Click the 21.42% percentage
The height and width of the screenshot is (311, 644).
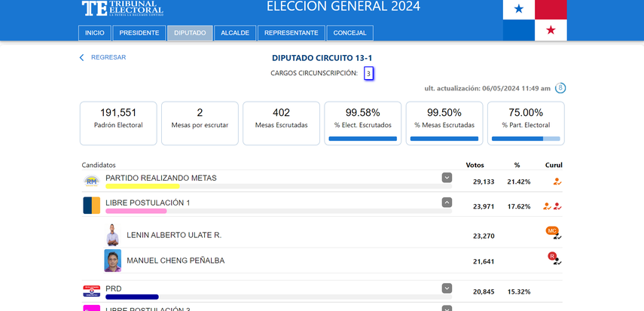coord(519,181)
